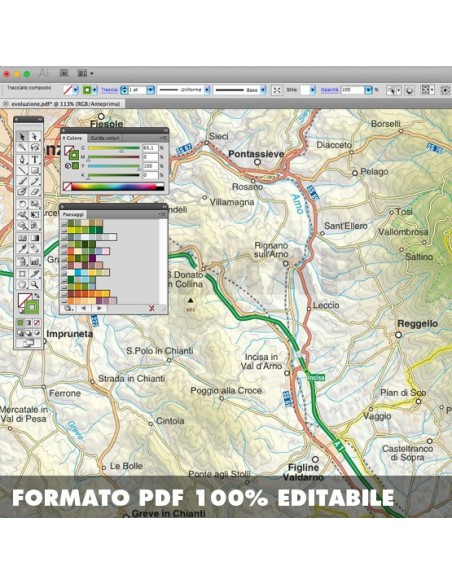Image resolution: width=452 pixels, height=584 pixels.
Task: Switch to the Guida colori tab
Action: [x=105, y=138]
